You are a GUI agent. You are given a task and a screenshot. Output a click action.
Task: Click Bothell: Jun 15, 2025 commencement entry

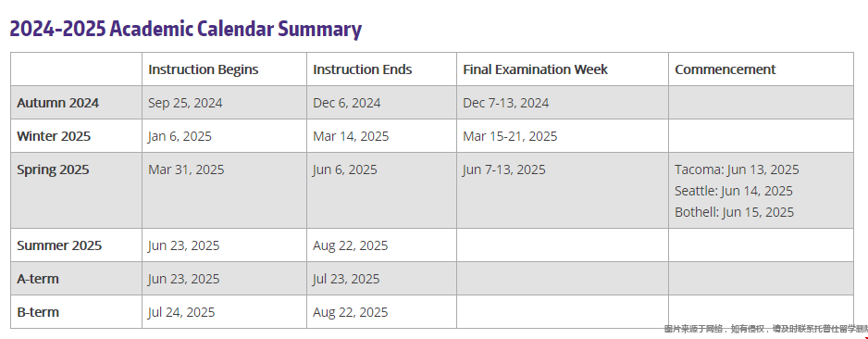click(x=734, y=212)
